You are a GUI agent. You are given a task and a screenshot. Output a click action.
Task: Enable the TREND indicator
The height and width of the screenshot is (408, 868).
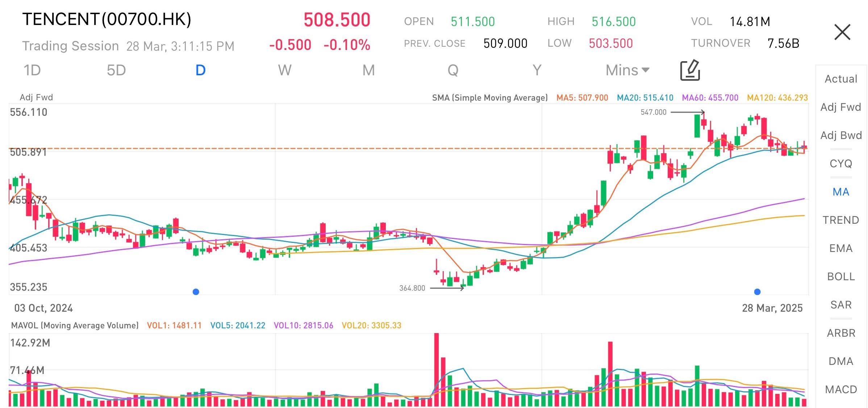click(x=841, y=220)
